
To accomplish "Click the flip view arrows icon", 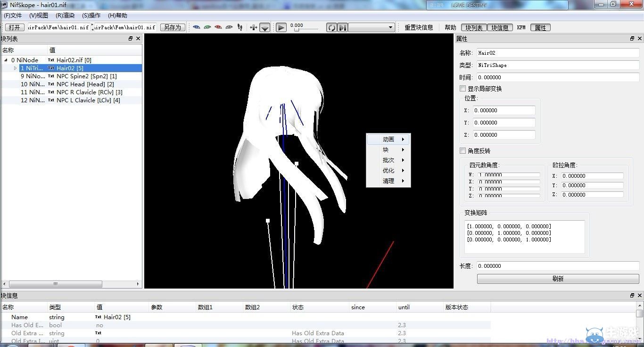I will pyautogui.click(x=254, y=27).
